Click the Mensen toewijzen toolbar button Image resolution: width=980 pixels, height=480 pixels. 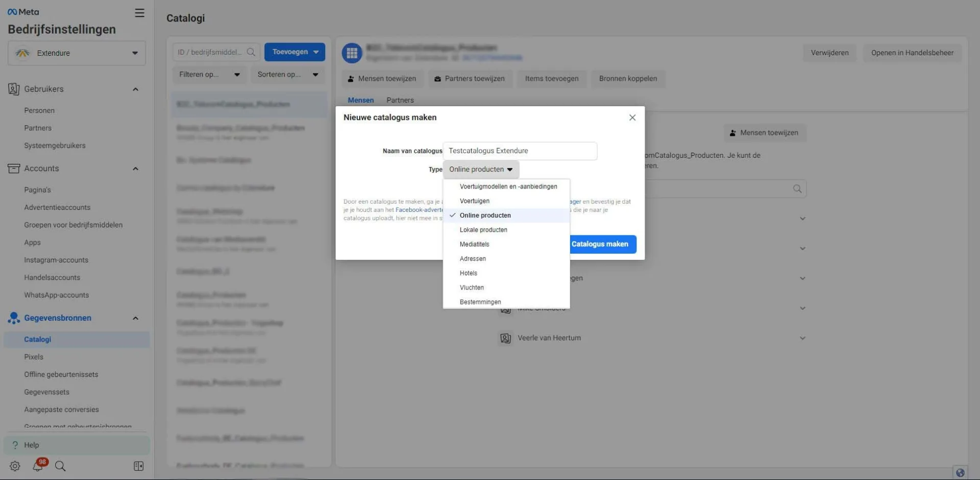[381, 79]
